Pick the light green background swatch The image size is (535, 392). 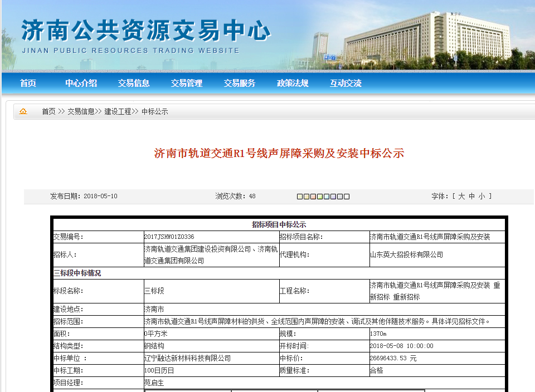click(320, 197)
